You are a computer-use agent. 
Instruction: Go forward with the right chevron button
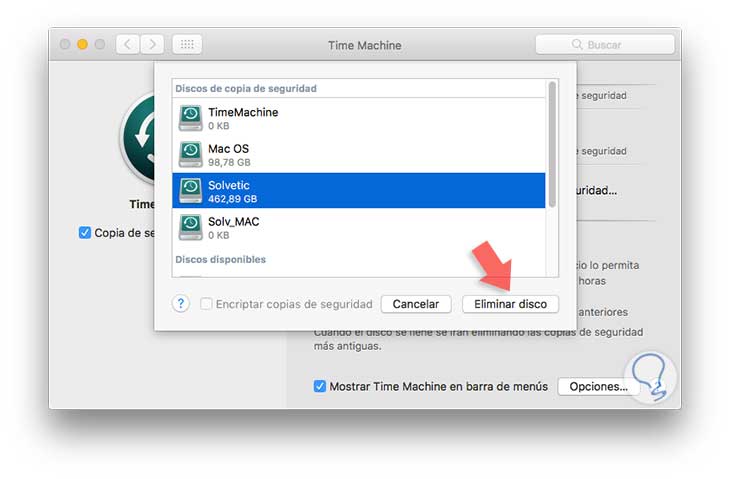(152, 45)
